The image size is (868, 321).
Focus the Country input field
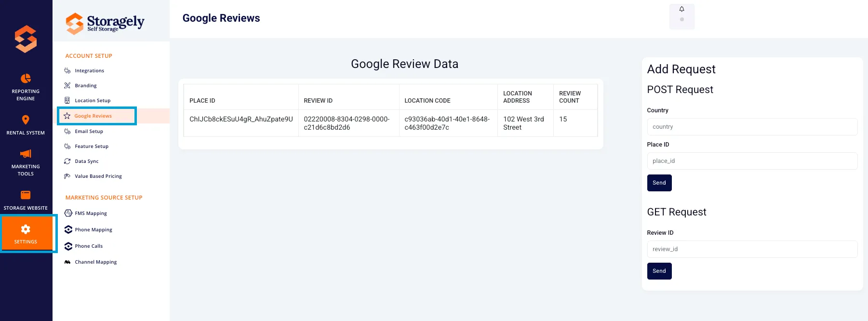(752, 127)
